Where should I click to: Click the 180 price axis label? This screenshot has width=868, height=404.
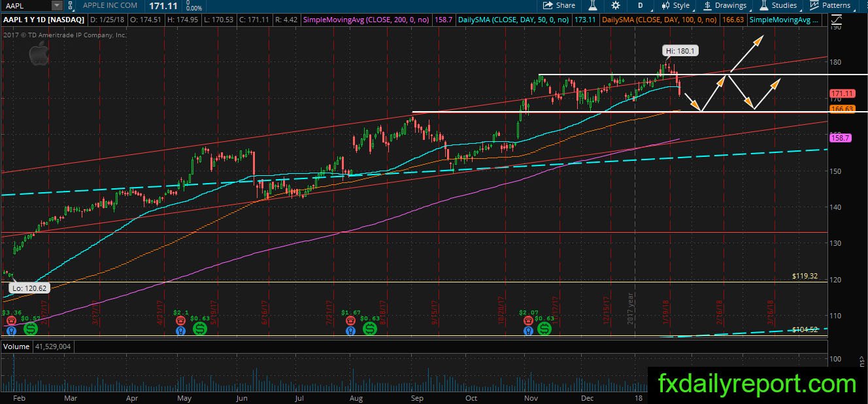point(835,62)
